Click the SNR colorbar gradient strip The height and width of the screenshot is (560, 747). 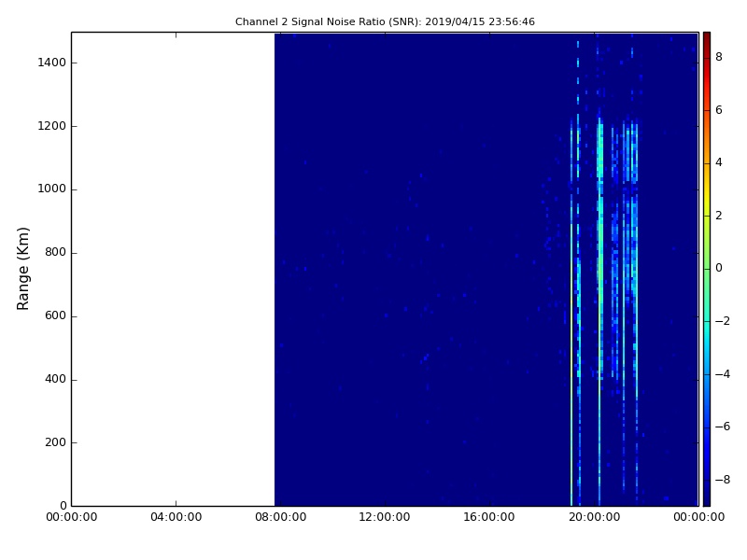tap(707, 269)
